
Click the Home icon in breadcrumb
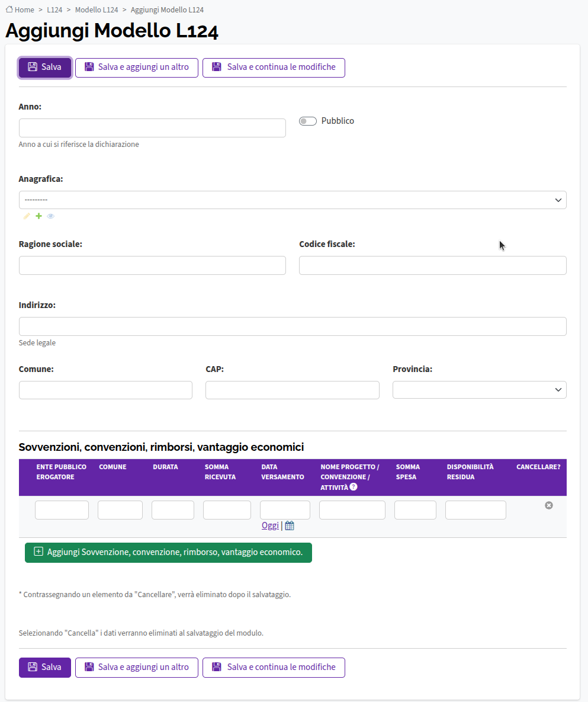(x=9, y=9)
